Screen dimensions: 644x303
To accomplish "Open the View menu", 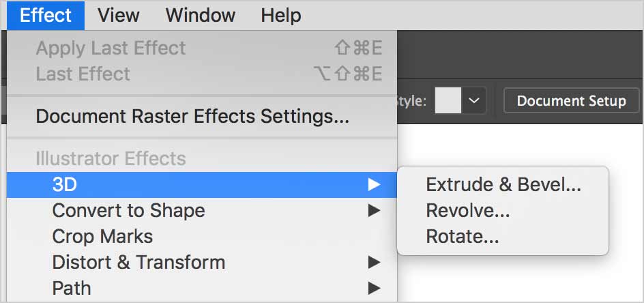I will point(119,16).
